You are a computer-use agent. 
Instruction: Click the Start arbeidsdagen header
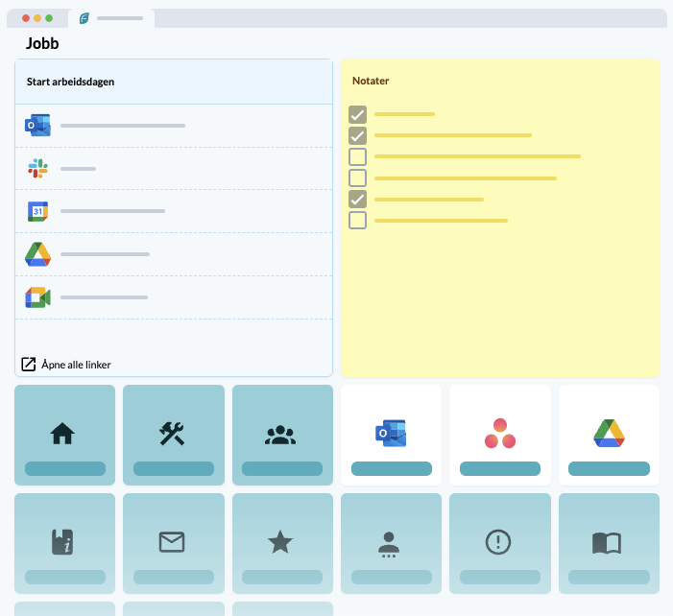(174, 82)
